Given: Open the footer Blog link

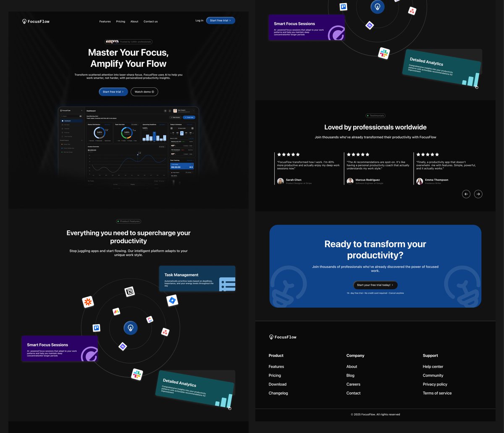Looking at the screenshot, I should coord(350,375).
